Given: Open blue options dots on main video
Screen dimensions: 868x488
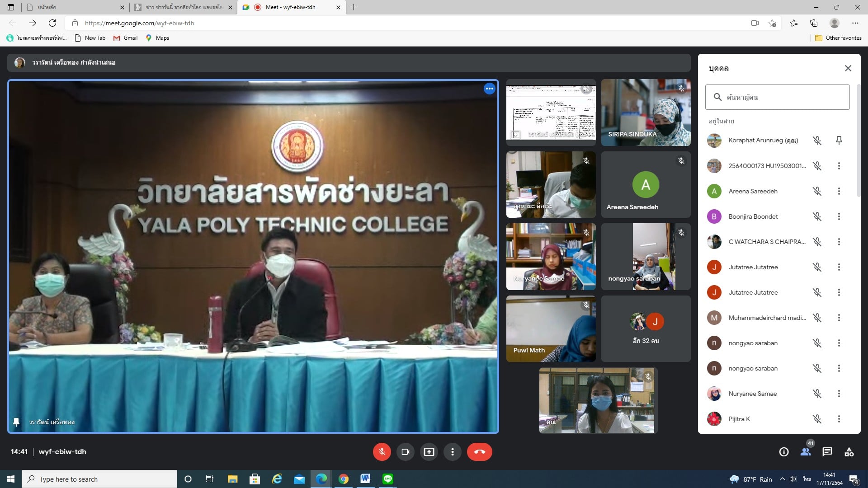Looking at the screenshot, I should [489, 89].
